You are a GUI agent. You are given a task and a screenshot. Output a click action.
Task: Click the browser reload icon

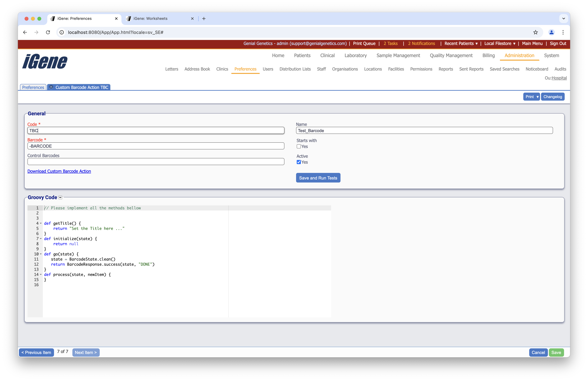pos(48,32)
